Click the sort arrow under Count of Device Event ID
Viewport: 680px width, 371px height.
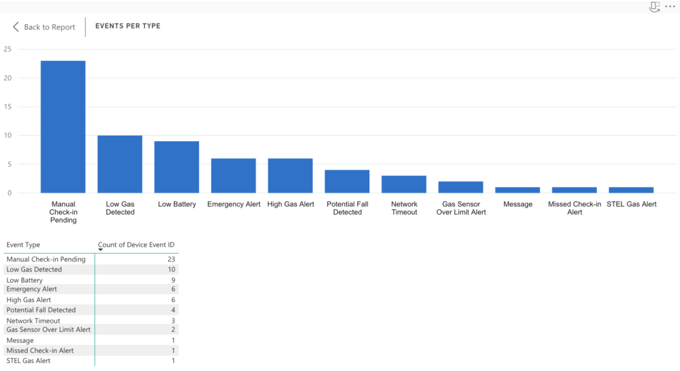pos(100,250)
